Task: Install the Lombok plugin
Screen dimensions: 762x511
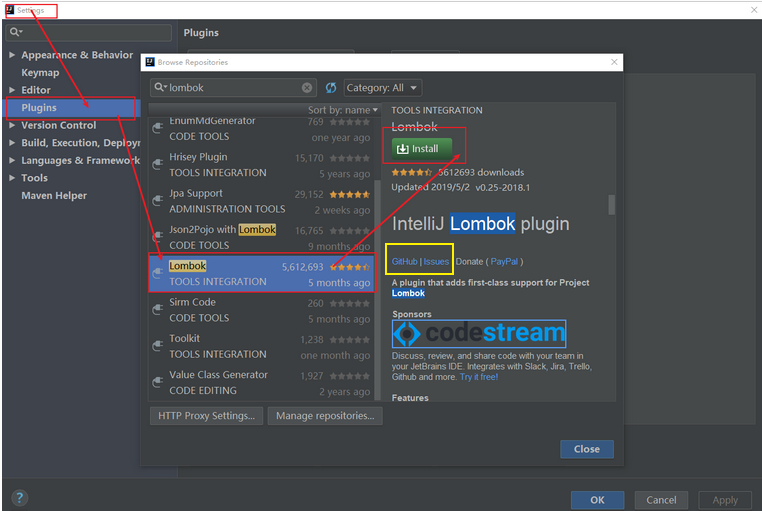Action: (x=422, y=149)
